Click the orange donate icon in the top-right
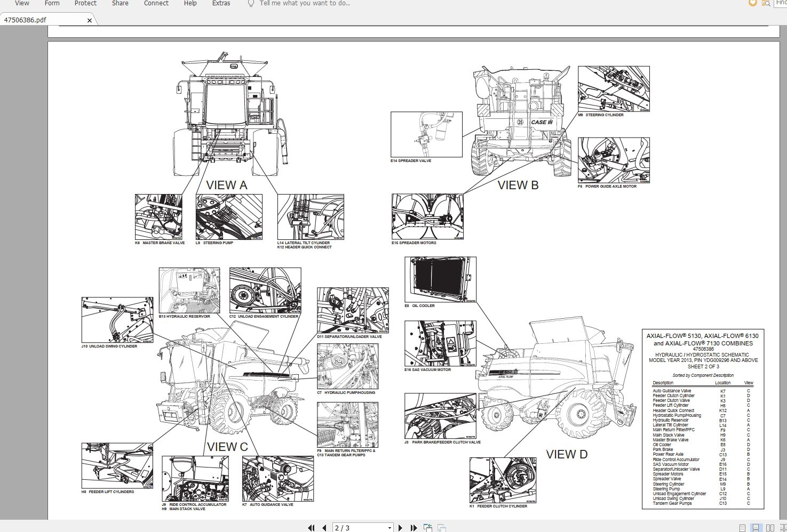787x532 pixels. point(753,4)
